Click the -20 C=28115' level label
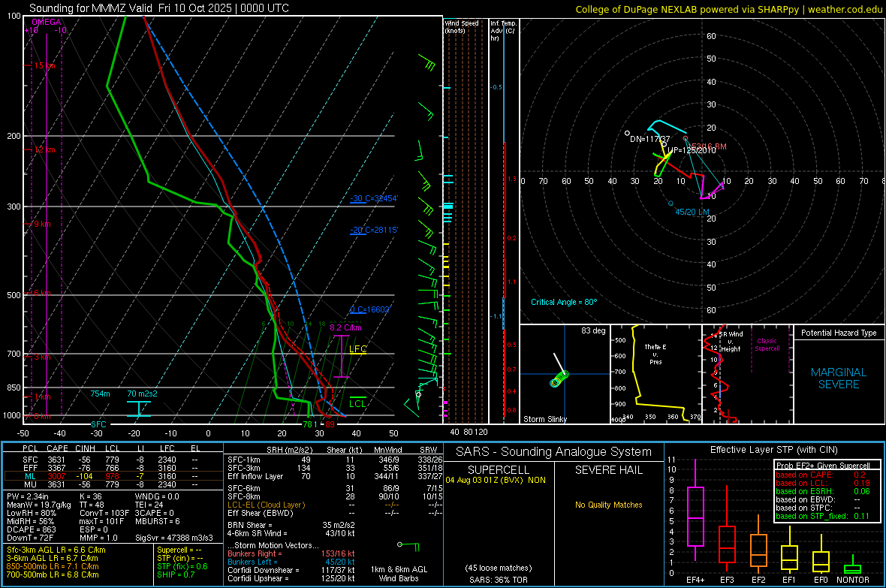Screen dimensions: 886x588 pos(373,230)
